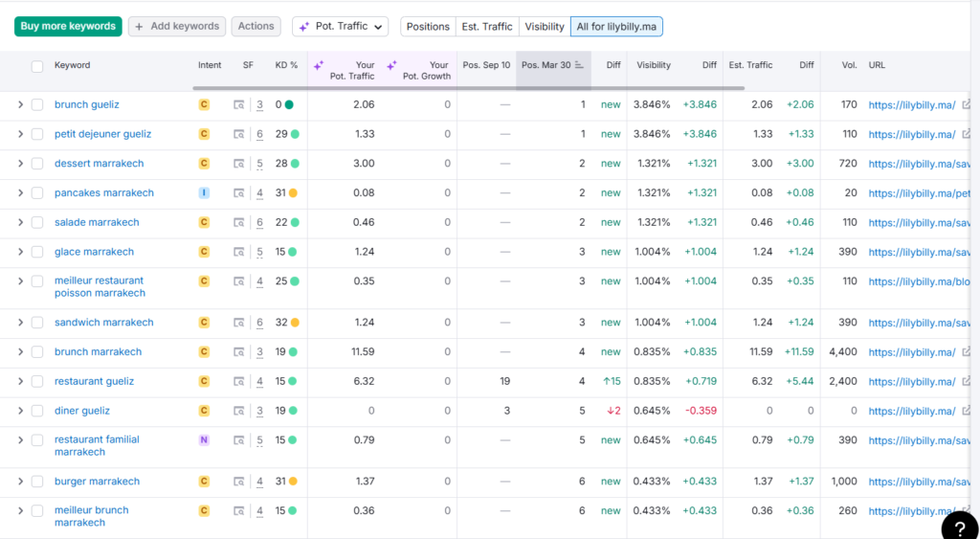980x539 pixels.
Task: Click the Informational intent badge for pancakes marrakech
Action: 204,193
